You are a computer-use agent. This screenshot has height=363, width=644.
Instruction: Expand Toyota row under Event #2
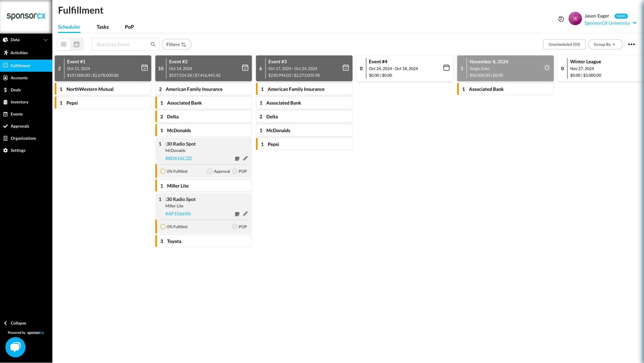pyautogui.click(x=204, y=241)
